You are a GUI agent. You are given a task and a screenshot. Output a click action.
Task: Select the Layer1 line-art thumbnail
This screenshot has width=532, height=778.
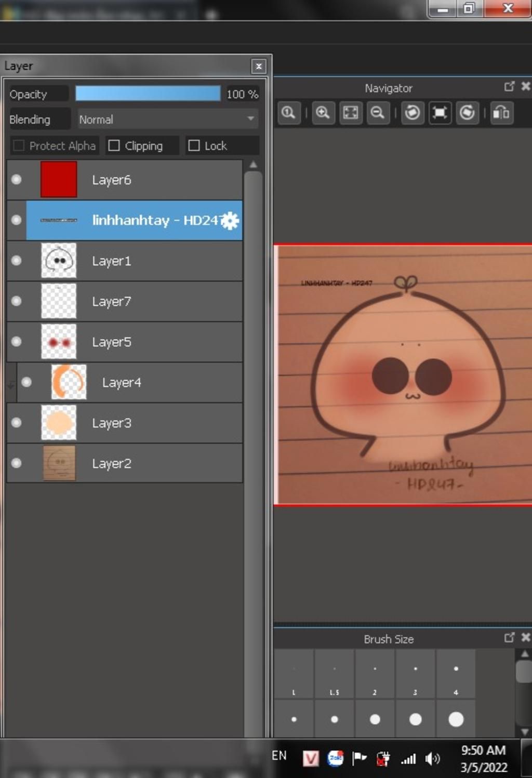(x=59, y=260)
